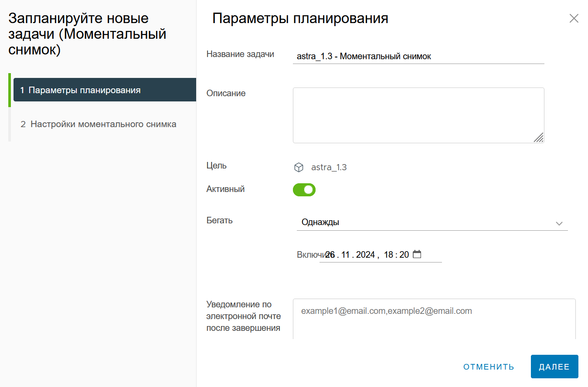The width and height of the screenshot is (588, 387).
Task: Click the Запланируйте новые задачи title
Action: pos(88,34)
